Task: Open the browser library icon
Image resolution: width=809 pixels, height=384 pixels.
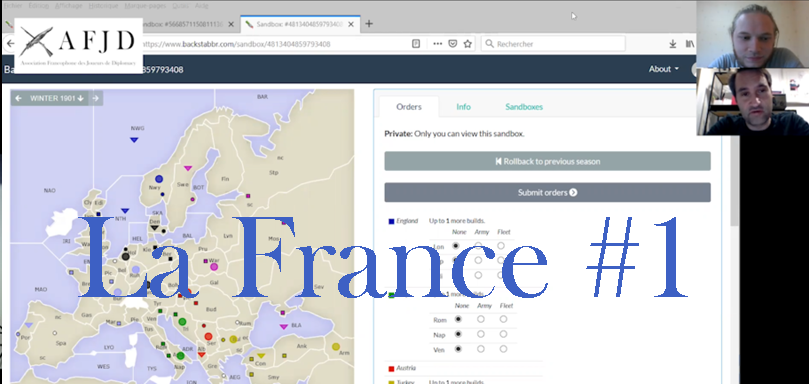Action: [690, 44]
